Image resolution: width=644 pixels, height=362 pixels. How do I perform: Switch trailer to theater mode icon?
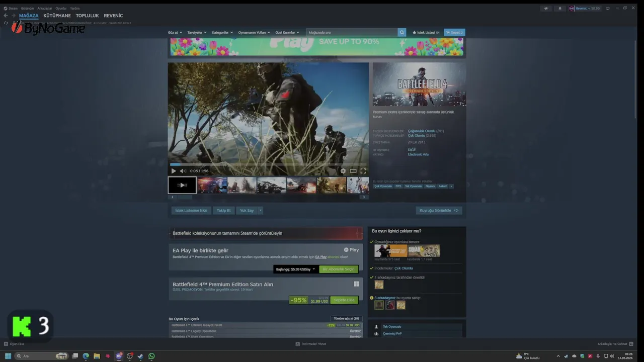(353, 171)
